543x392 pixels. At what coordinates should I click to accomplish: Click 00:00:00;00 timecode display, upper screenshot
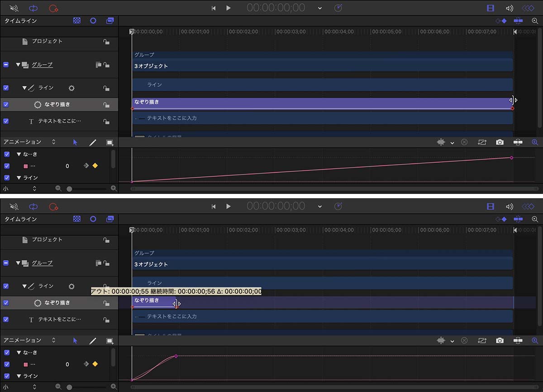[276, 8]
